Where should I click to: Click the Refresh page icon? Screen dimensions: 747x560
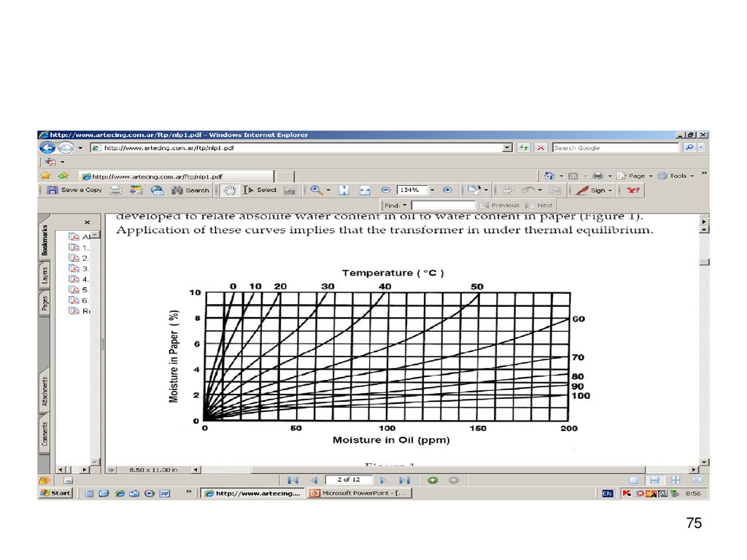(x=524, y=147)
